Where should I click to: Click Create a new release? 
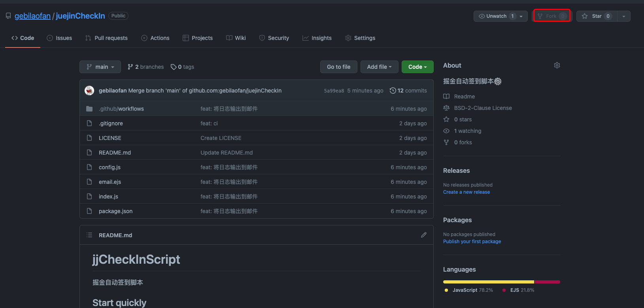466,192
